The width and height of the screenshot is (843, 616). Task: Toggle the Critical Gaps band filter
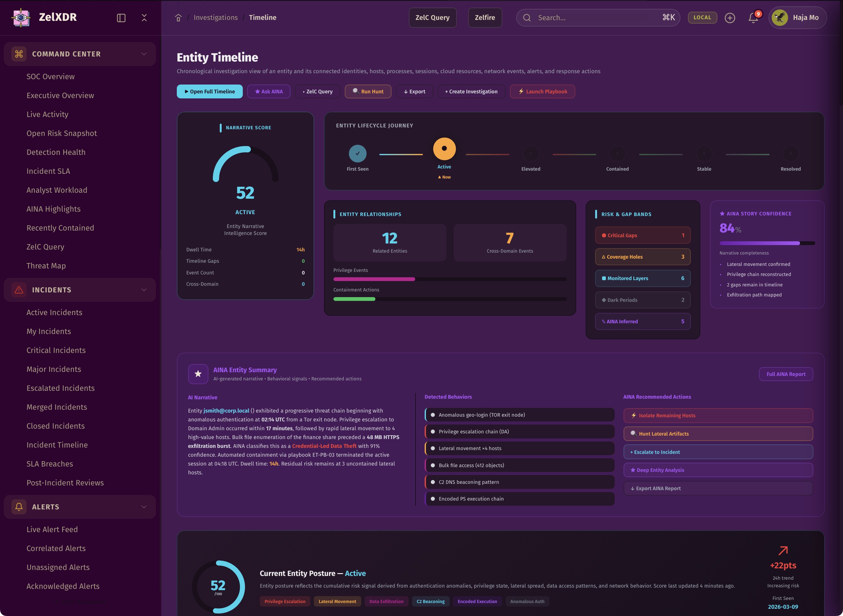642,235
